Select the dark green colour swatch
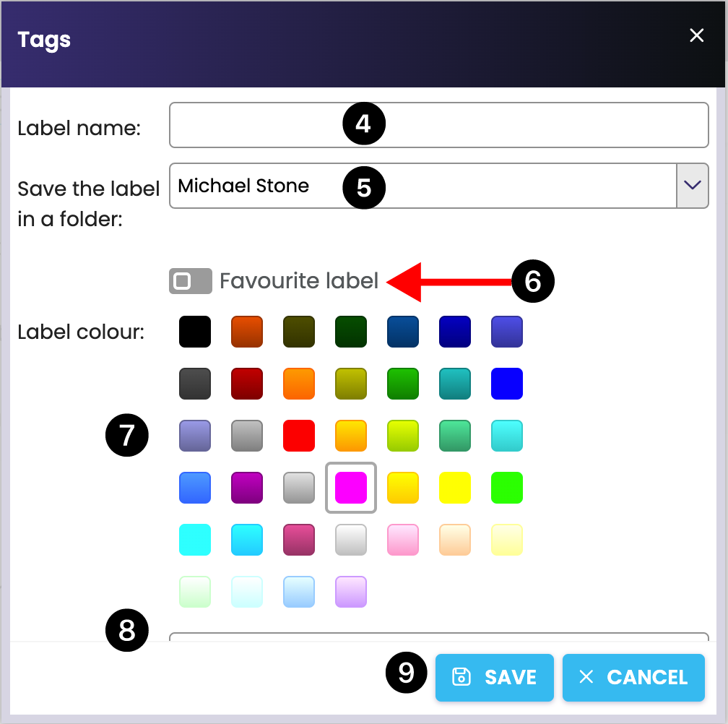 (x=351, y=332)
